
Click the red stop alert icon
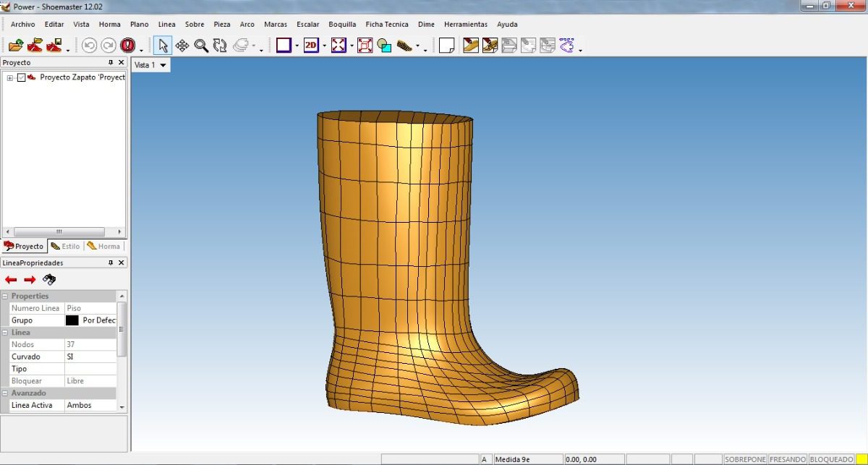[x=128, y=46]
